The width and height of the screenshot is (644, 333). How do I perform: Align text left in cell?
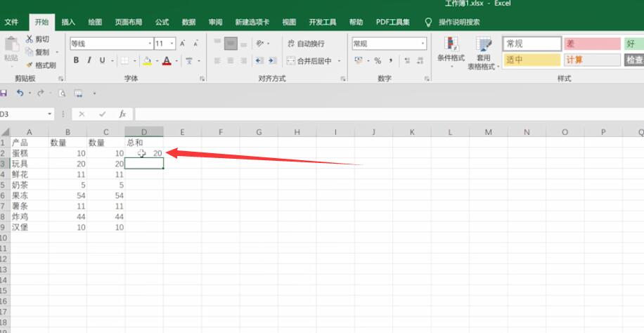[218, 61]
